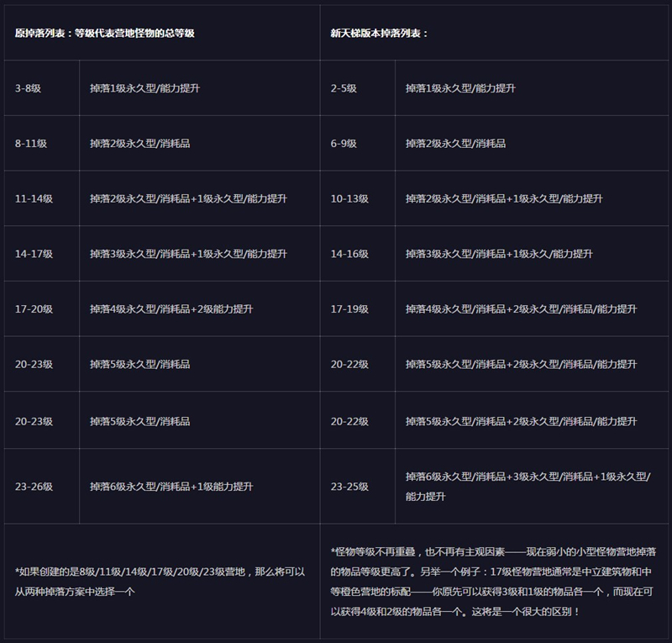This screenshot has width=672, height=643.
Task: Click the header "新天梯版本掉落列表："
Action: 380,34
